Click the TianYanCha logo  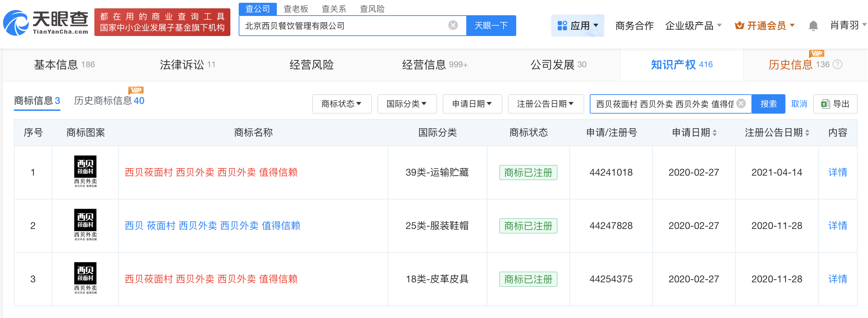pos(45,23)
